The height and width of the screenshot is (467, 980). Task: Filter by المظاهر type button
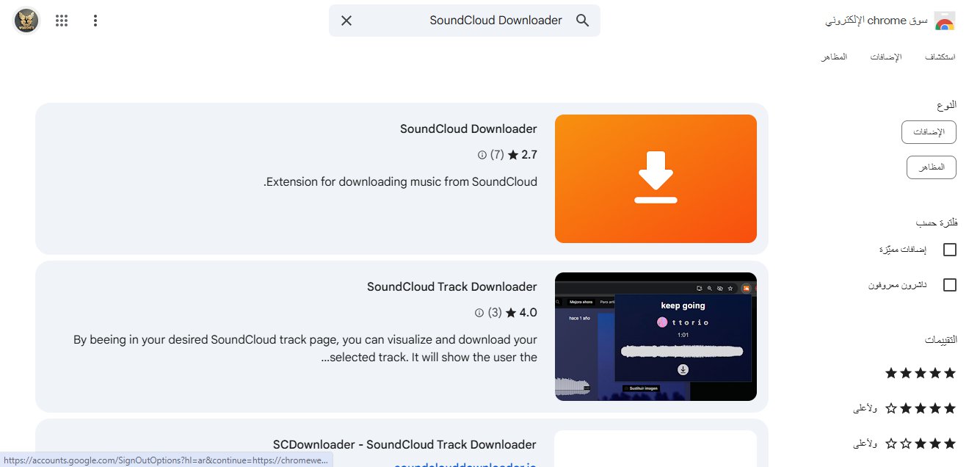[x=932, y=167]
